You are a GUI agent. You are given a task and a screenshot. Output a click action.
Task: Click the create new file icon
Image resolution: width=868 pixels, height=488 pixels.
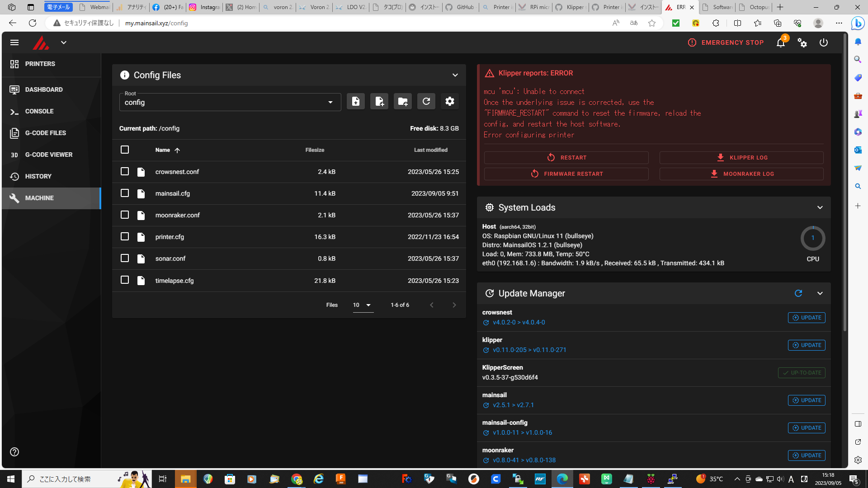(x=379, y=102)
